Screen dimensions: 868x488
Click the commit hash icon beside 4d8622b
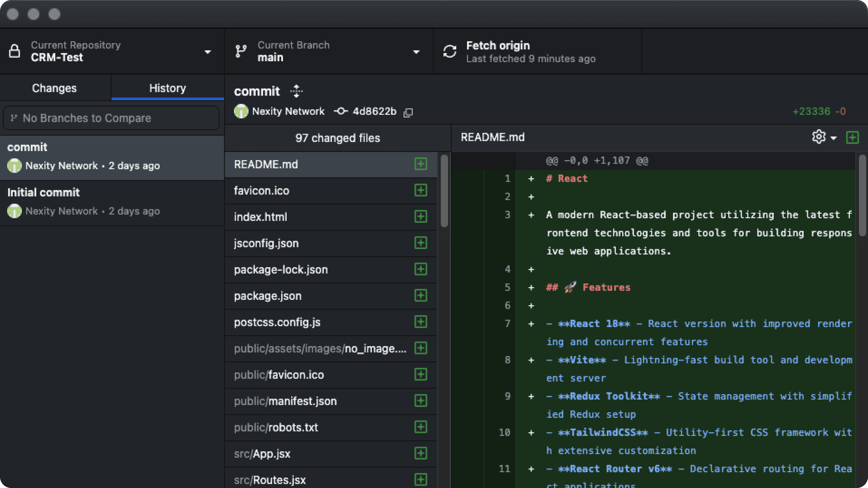pos(341,111)
